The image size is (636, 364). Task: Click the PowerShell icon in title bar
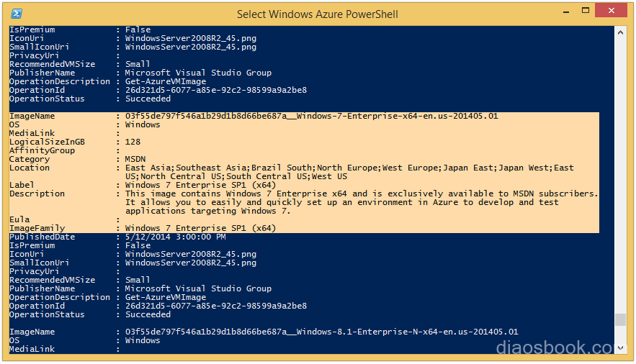pos(17,14)
